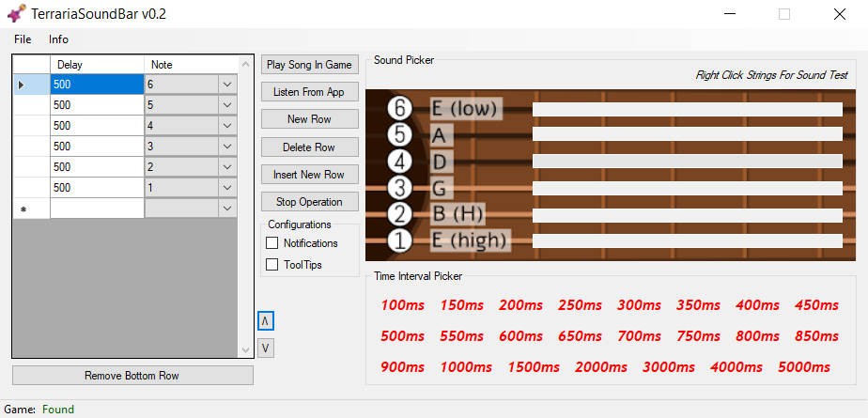The image size is (868, 418).
Task: Open the Note dropdown showing 2
Action: (227, 167)
